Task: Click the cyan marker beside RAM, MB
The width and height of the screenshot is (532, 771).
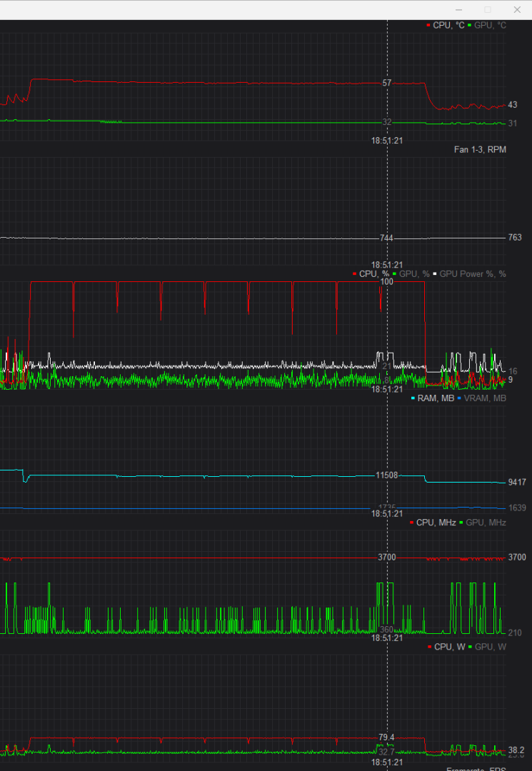Action: (x=413, y=398)
